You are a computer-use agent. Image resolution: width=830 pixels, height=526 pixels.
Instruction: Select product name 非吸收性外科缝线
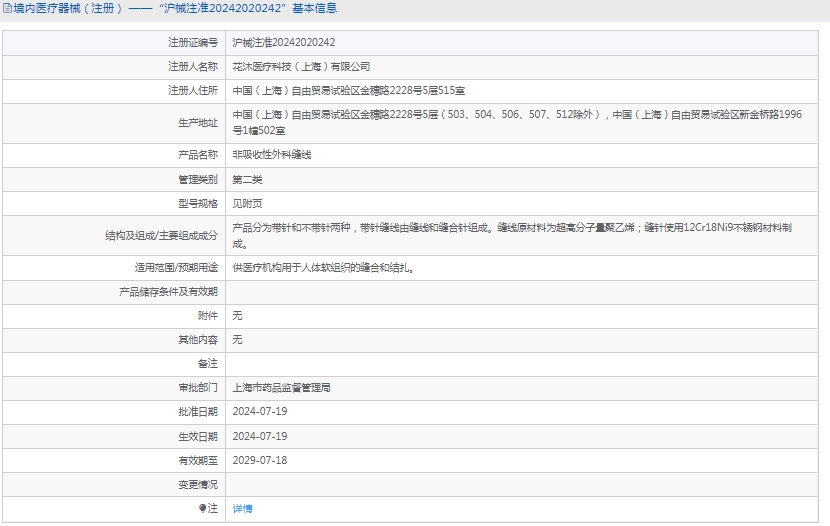[272, 156]
